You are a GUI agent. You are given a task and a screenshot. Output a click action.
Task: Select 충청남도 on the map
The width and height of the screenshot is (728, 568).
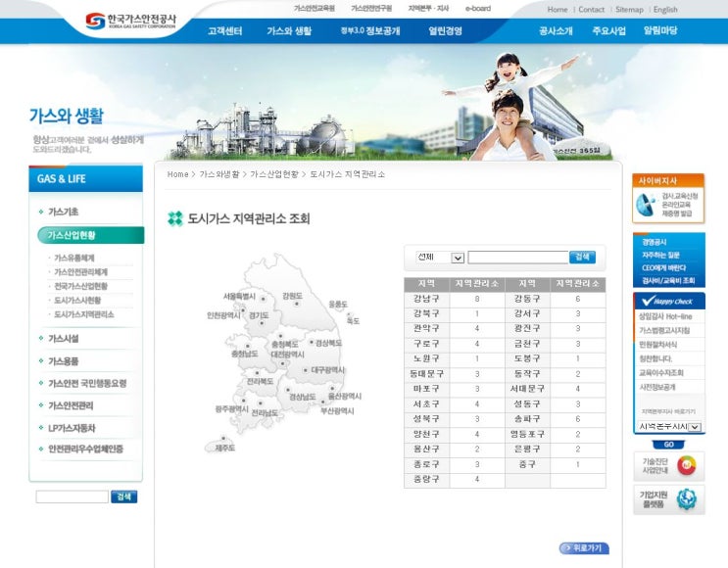coord(244,354)
